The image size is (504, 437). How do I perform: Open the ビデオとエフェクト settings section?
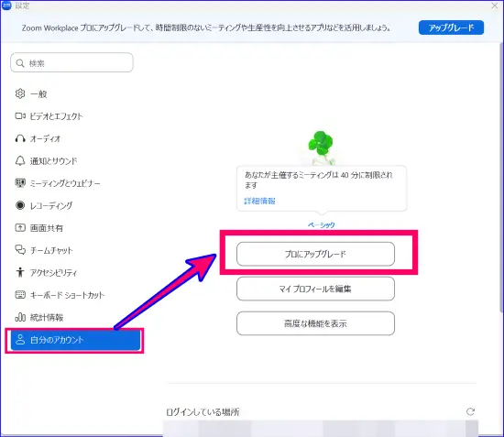(x=75, y=116)
